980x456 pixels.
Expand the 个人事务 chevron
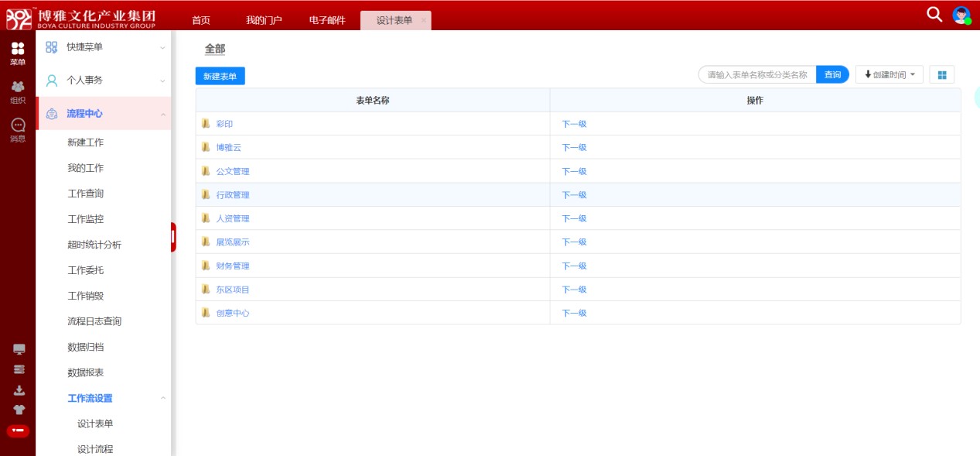point(162,81)
